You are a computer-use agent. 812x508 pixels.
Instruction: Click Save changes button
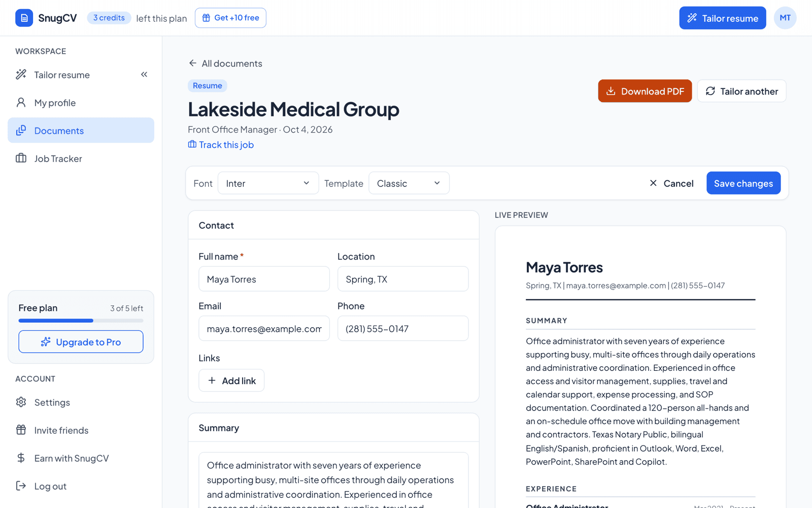(x=743, y=183)
